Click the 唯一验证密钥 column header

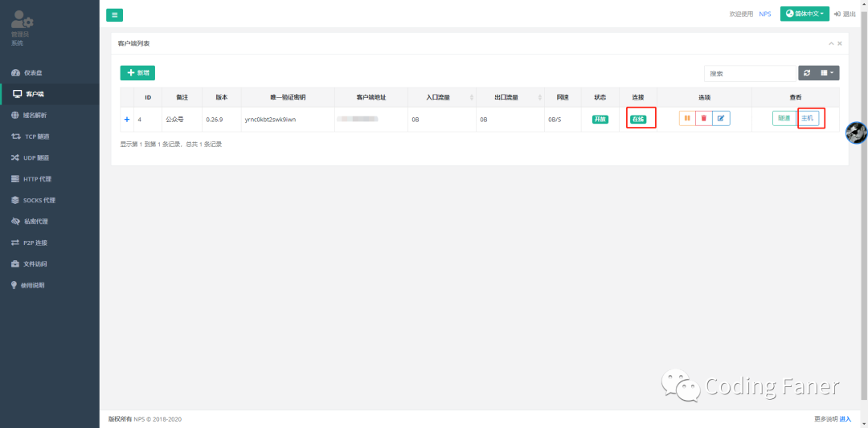[288, 97]
